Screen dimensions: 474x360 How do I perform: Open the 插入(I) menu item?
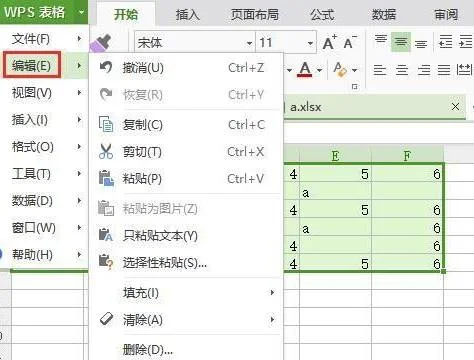click(44, 119)
